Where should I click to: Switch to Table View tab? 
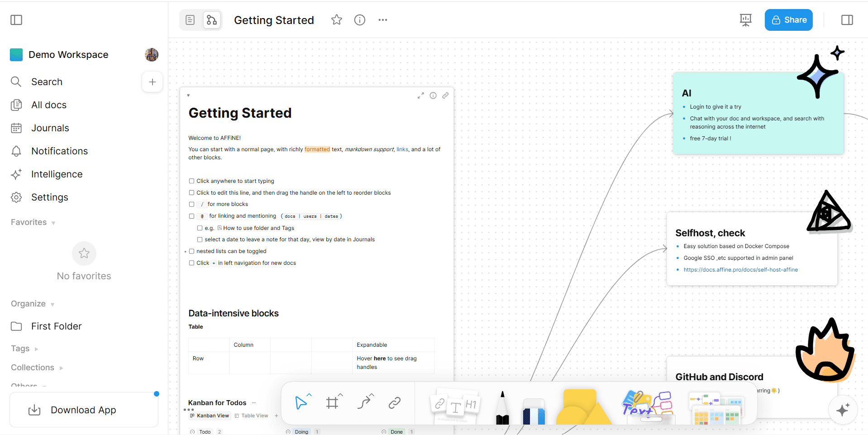pos(252,416)
